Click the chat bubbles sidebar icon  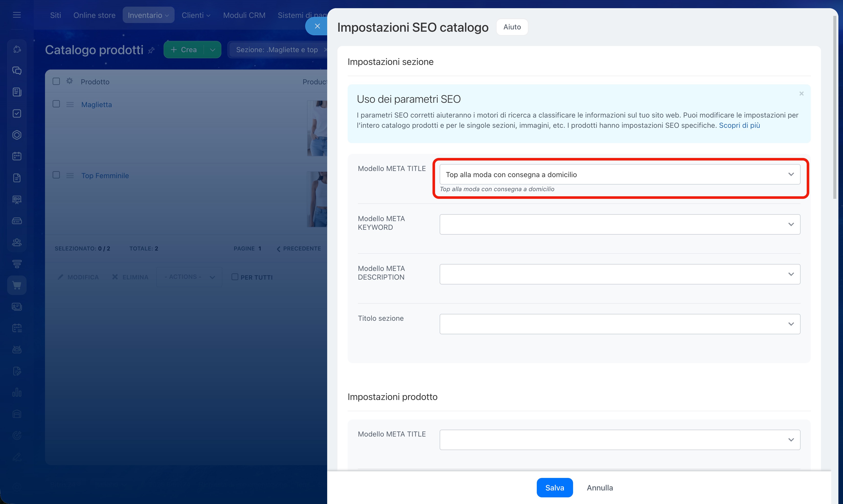[17, 71]
